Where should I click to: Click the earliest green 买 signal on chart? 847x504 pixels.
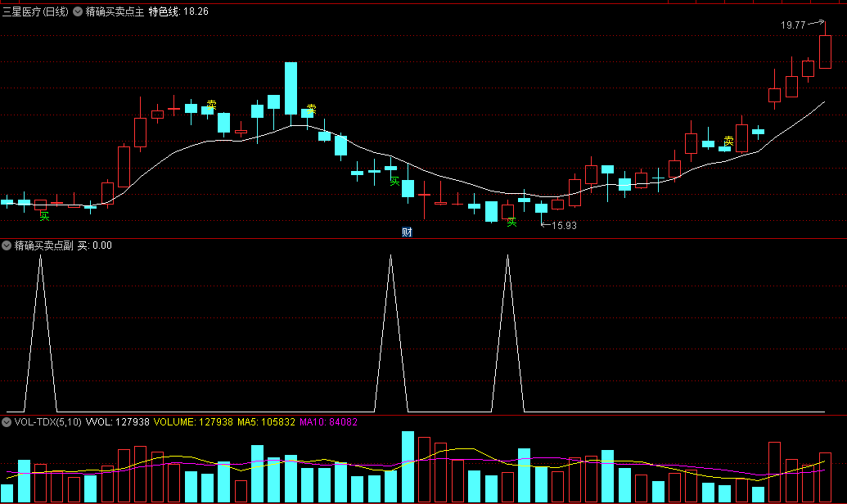point(44,216)
